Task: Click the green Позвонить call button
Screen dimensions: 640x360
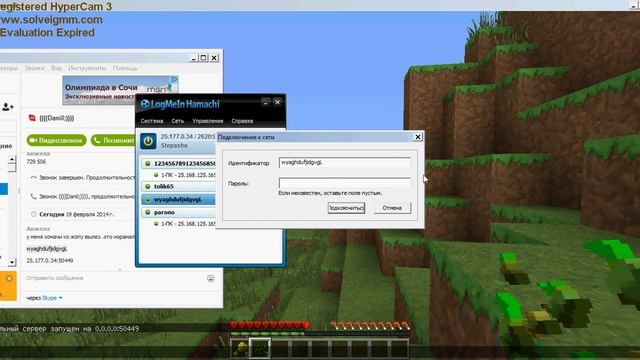Action: 113,140
